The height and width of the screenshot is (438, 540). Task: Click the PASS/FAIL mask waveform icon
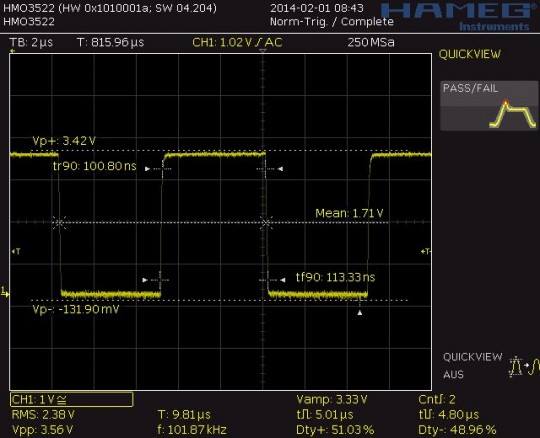pos(512,114)
